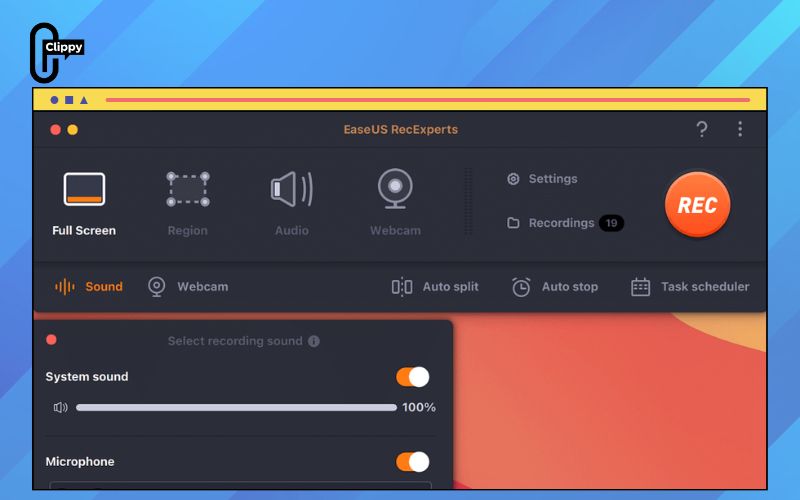Image resolution: width=800 pixels, height=500 pixels.
Task: Toggle Microphone switch
Action: point(413,462)
